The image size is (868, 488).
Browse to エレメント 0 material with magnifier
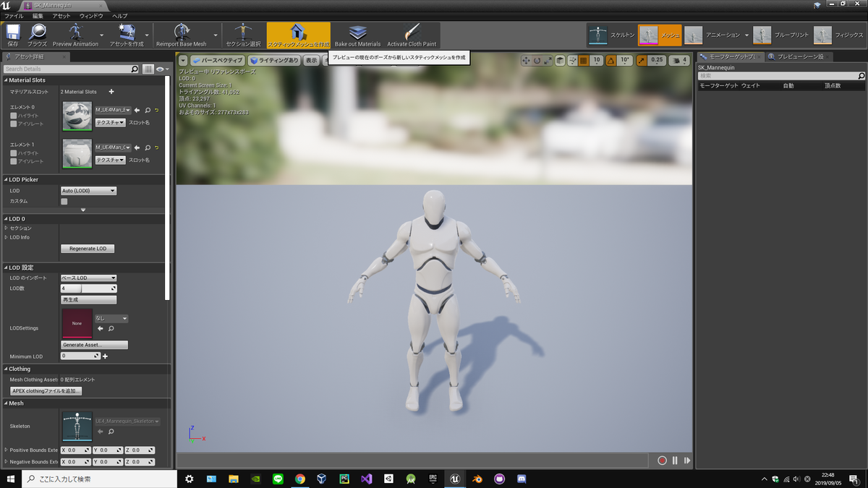148,110
